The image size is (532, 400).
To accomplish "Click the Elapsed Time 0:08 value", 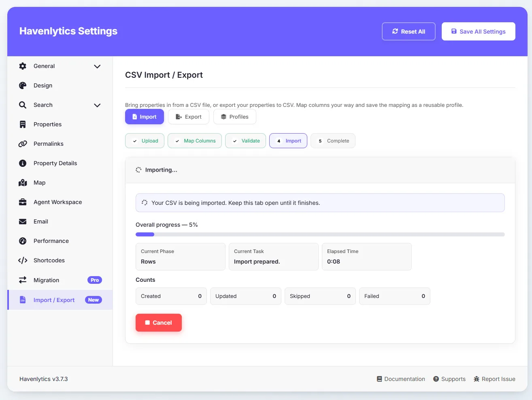I will pyautogui.click(x=334, y=262).
